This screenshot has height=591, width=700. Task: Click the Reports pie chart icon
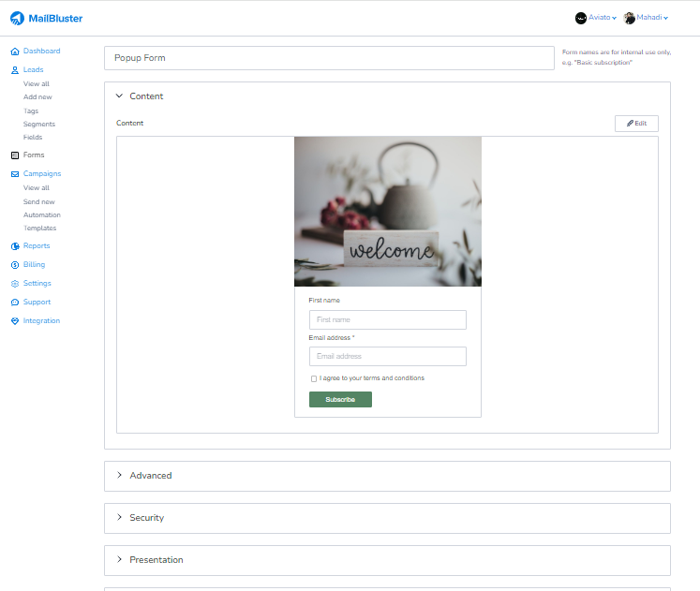(x=15, y=246)
